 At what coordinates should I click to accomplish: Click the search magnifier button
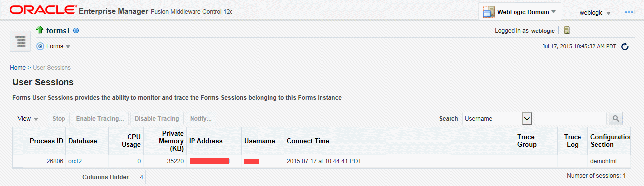[x=616, y=119]
